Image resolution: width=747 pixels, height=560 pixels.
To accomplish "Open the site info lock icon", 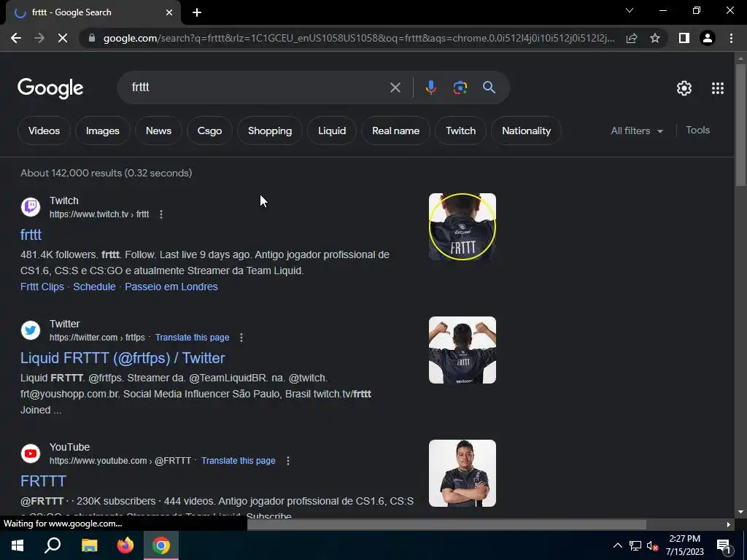I will coord(92,38).
